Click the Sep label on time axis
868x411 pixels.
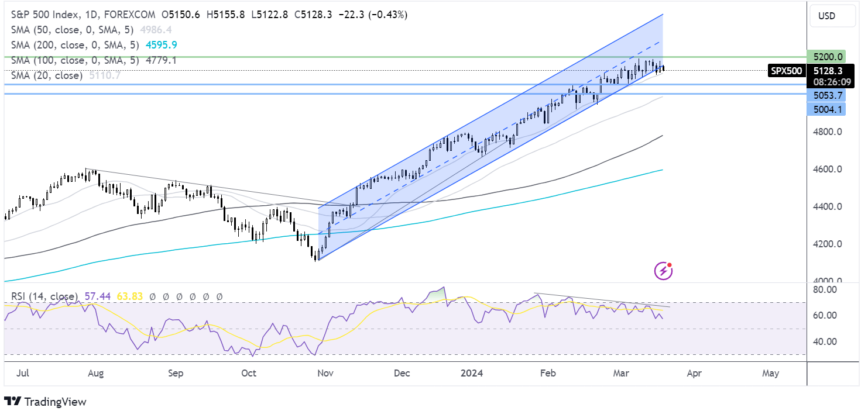point(176,372)
